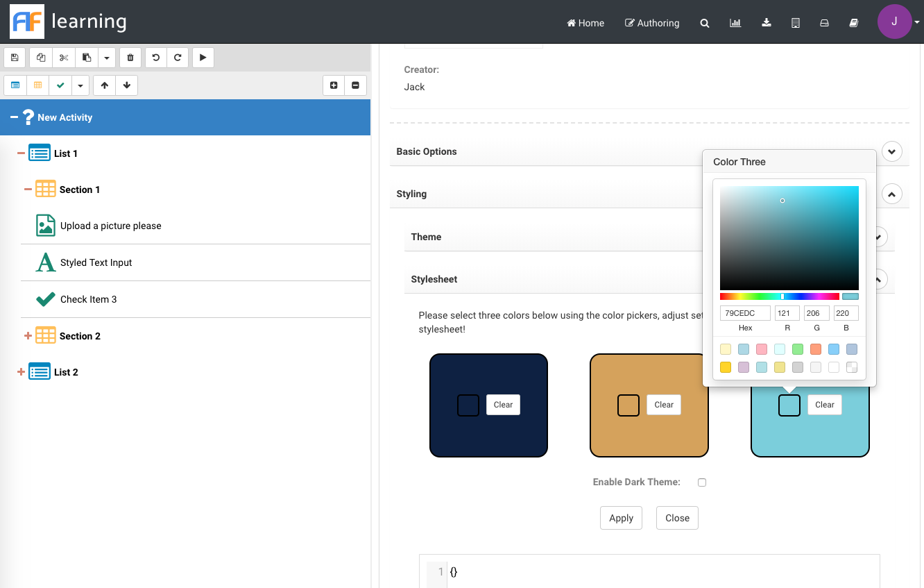Collapse the Stylesheet section chevron
924x588 pixels.
point(877,279)
